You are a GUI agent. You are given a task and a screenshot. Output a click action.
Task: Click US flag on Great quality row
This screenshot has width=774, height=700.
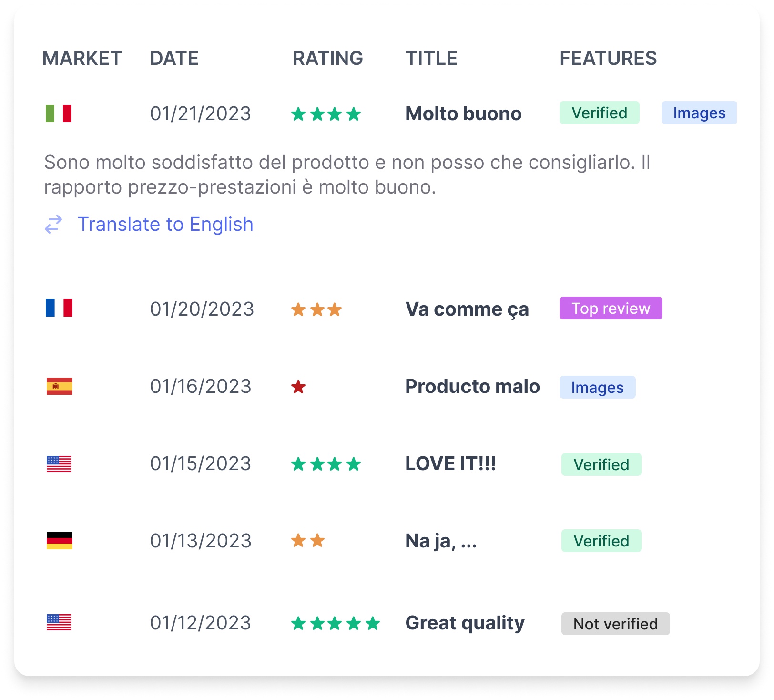(59, 622)
